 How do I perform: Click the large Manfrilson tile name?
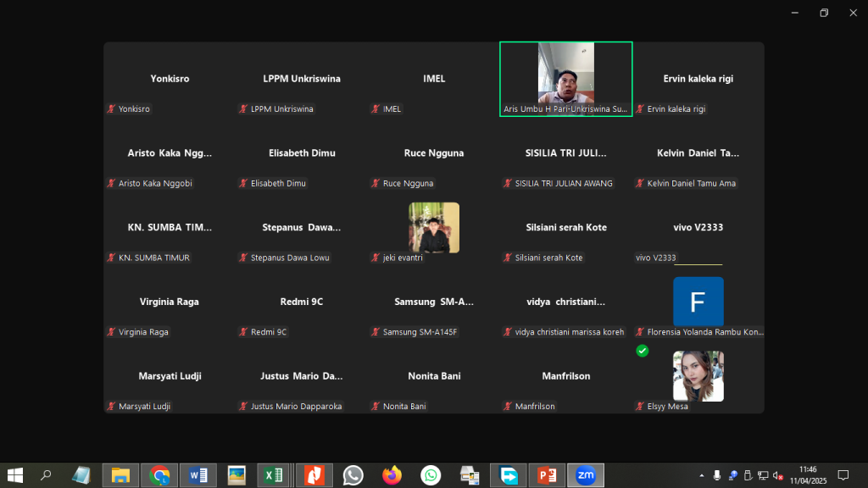click(x=565, y=376)
